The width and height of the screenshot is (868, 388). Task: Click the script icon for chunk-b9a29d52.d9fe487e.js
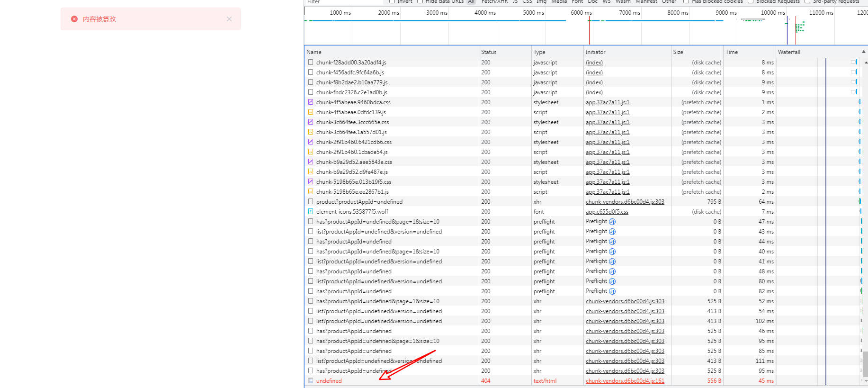[x=311, y=171]
